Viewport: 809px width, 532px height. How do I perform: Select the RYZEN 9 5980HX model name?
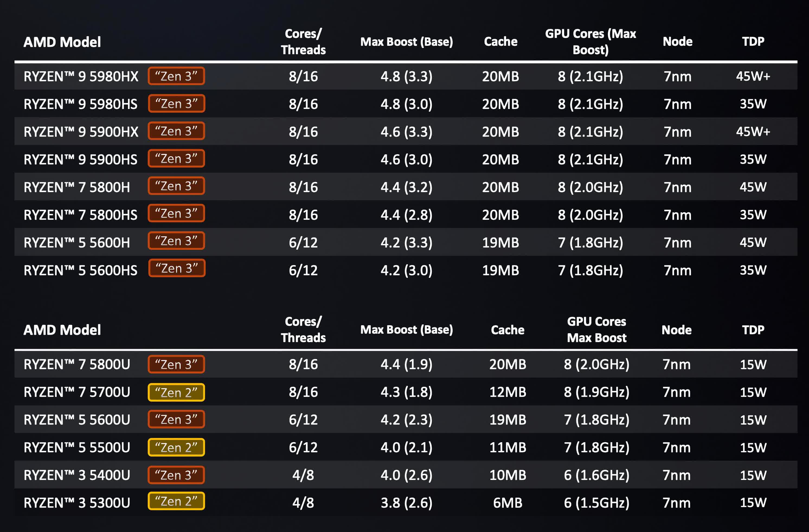click(81, 76)
